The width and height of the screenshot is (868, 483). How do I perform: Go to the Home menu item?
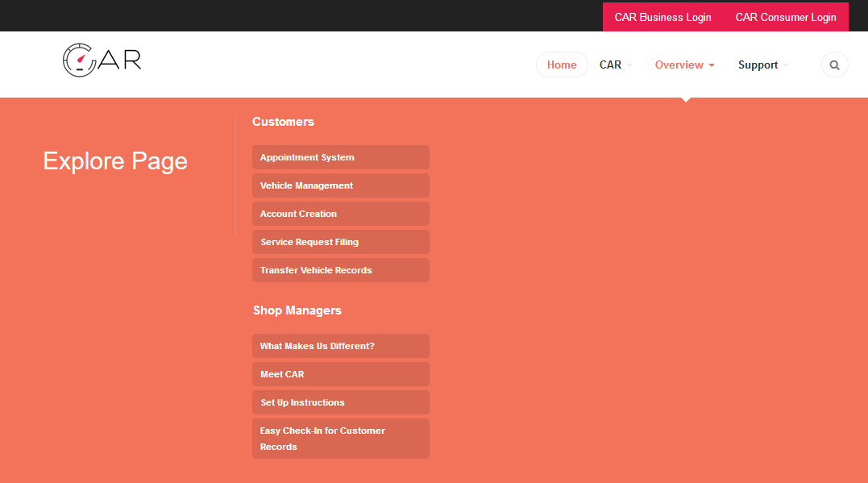coord(561,65)
